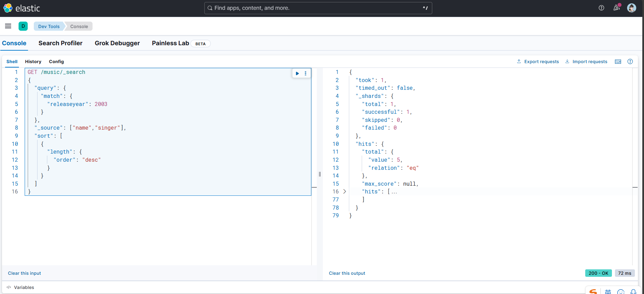This screenshot has width=644, height=294.
Task: Click Clear this output
Action: [x=347, y=273]
